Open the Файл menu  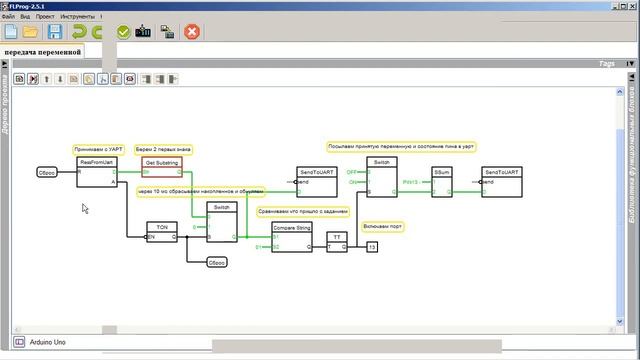pyautogui.click(x=8, y=17)
